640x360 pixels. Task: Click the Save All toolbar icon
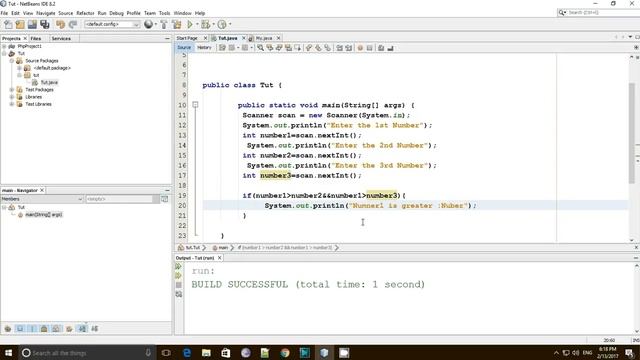[44, 24]
